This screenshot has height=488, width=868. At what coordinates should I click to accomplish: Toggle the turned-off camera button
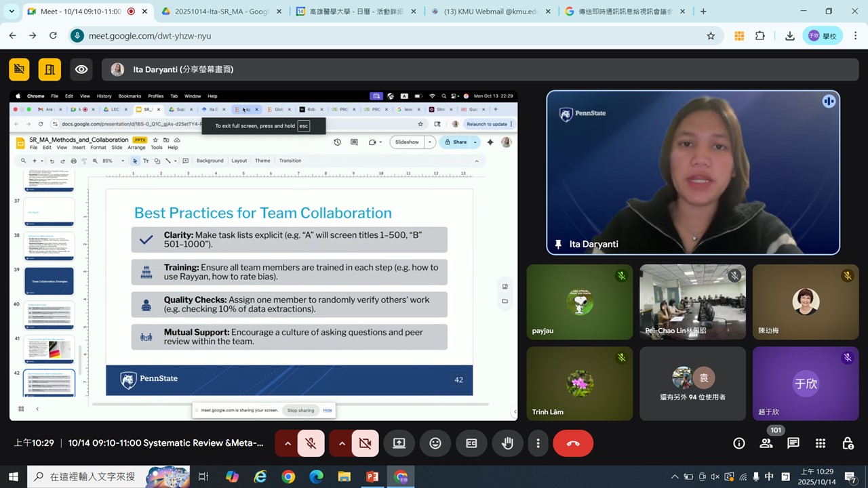coord(365,443)
